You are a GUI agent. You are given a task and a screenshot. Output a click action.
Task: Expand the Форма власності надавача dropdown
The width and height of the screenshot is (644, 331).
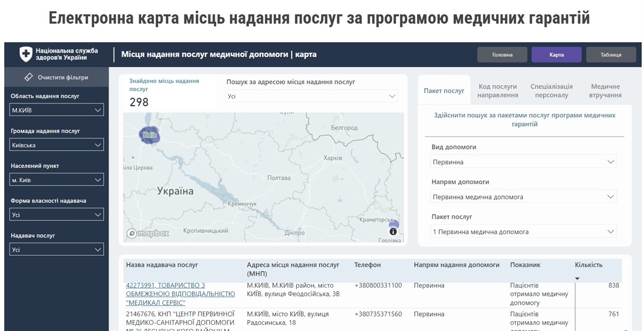point(57,214)
